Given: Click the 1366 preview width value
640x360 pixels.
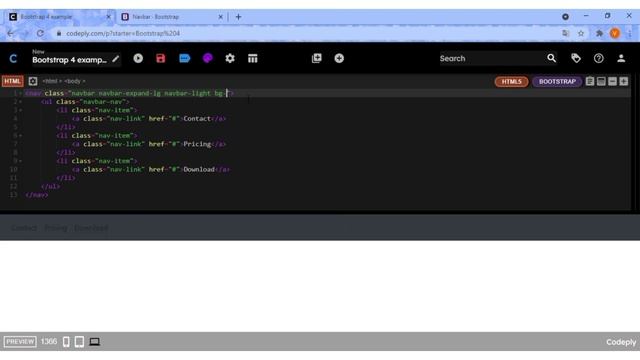Looking at the screenshot, I should [x=49, y=342].
